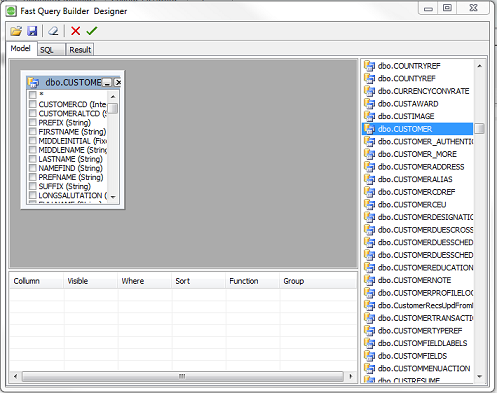Viewport: 497px width, 393px height.
Task: Click the dbo.COUNTYREF table icon
Action: tap(369, 79)
